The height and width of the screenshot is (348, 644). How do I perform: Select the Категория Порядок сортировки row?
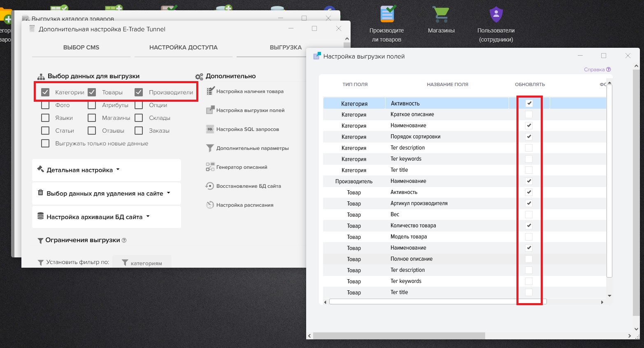465,137
